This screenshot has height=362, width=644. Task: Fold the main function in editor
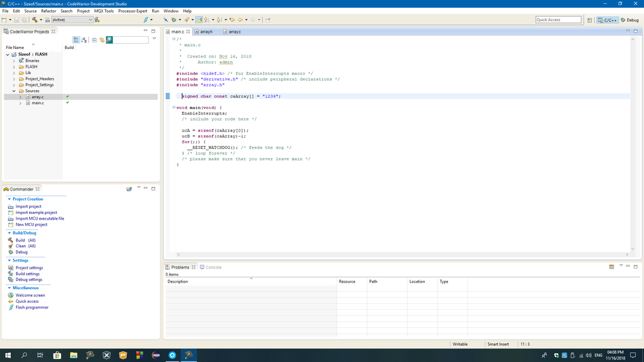[174, 108]
